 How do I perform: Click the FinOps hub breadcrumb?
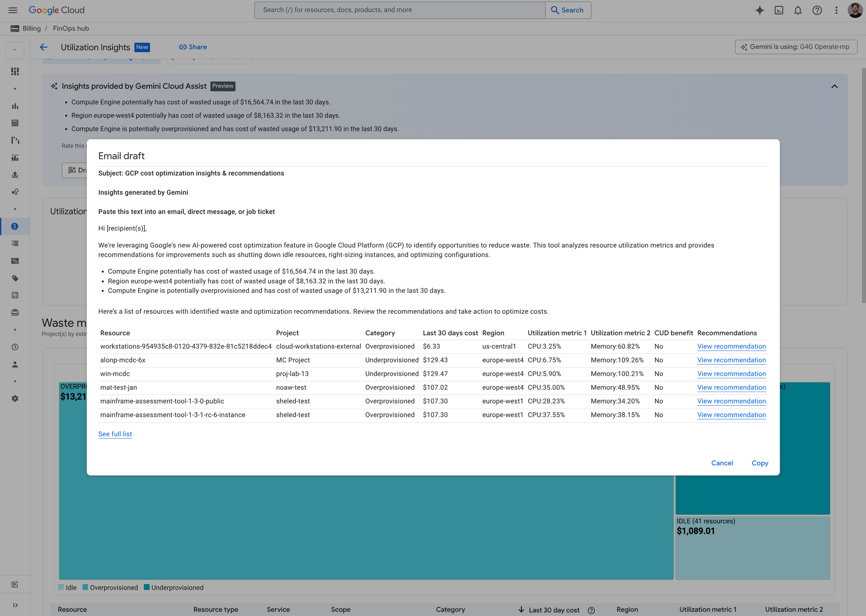(x=71, y=28)
